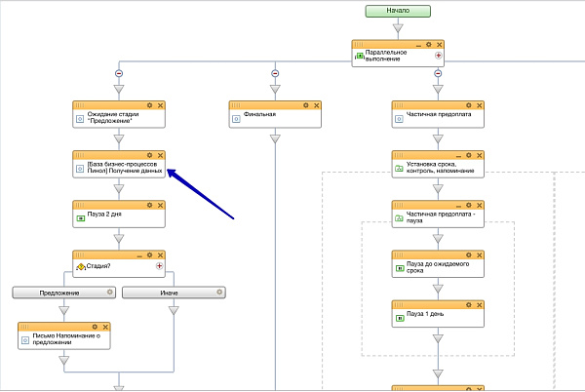
Task: Select the Получение данных block label
Action: point(125,167)
